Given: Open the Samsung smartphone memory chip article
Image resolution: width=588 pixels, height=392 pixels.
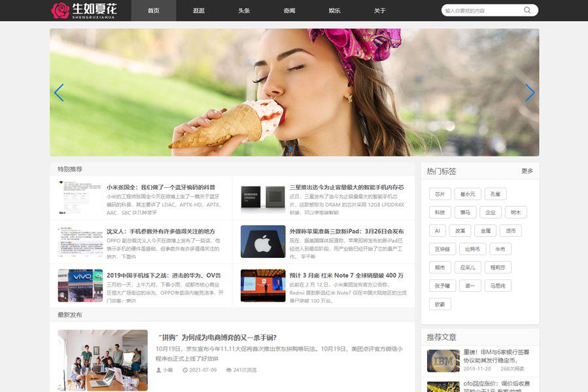Looking at the screenshot, I should (347, 187).
